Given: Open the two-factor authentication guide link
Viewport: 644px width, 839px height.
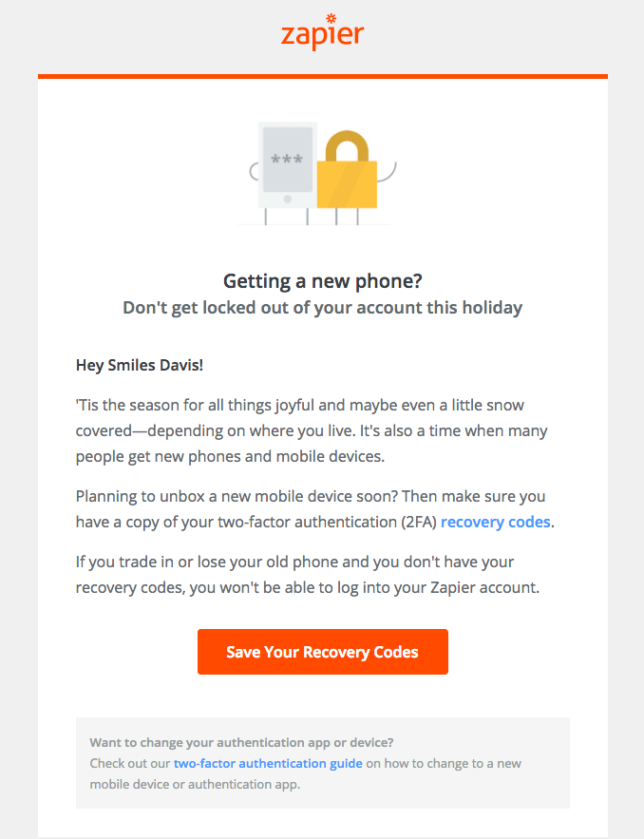Looking at the screenshot, I should point(268,763).
